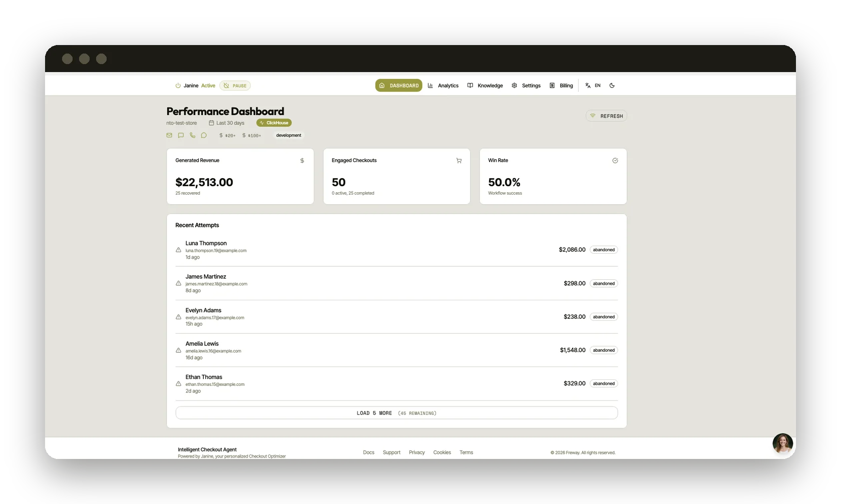The height and width of the screenshot is (504, 841).
Task: Open the Support footer link
Action: pyautogui.click(x=391, y=452)
